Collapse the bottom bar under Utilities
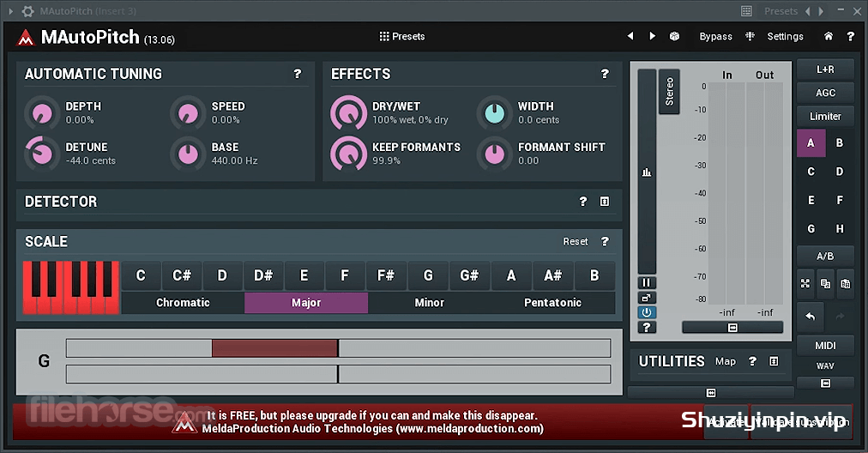Image resolution: width=868 pixels, height=453 pixels. tap(711, 393)
